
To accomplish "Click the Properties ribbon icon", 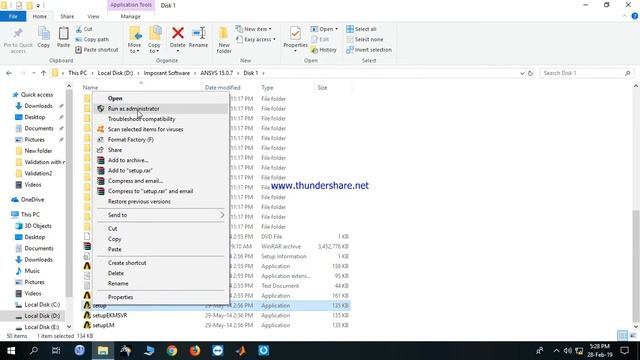I will [295, 33].
